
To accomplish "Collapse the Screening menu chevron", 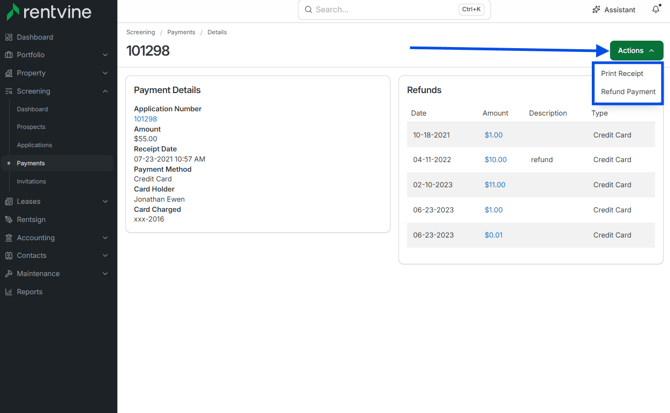I will coord(105,91).
